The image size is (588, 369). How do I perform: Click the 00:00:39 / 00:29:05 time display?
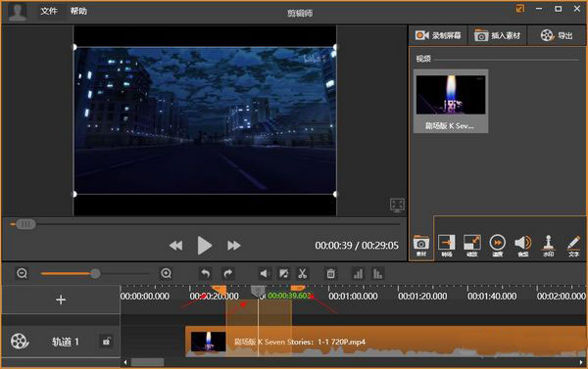[x=357, y=246]
